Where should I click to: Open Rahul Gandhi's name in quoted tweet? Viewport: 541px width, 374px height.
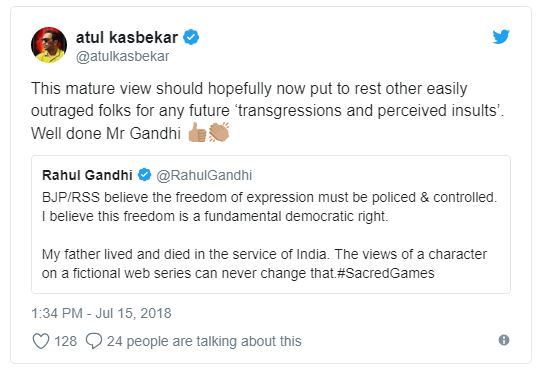[87, 175]
